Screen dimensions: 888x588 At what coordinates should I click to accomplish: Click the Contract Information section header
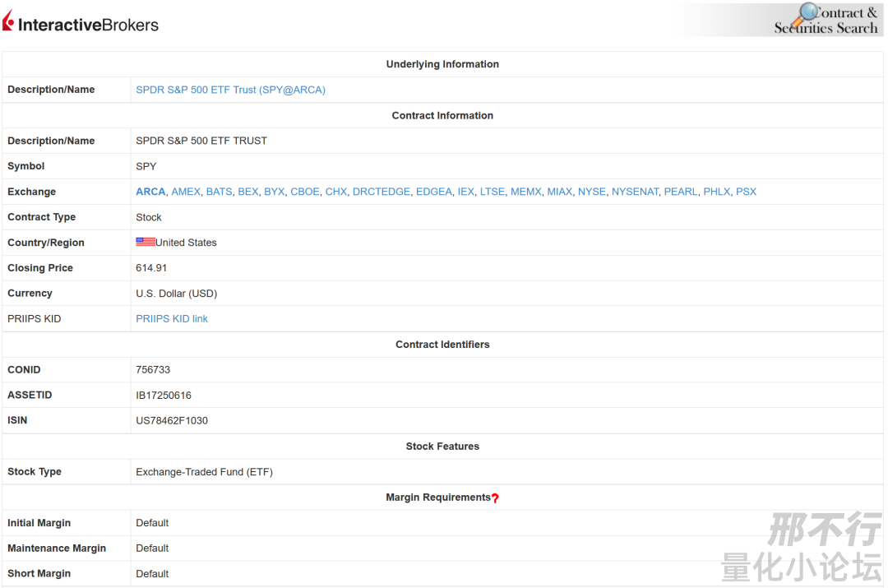[442, 116]
